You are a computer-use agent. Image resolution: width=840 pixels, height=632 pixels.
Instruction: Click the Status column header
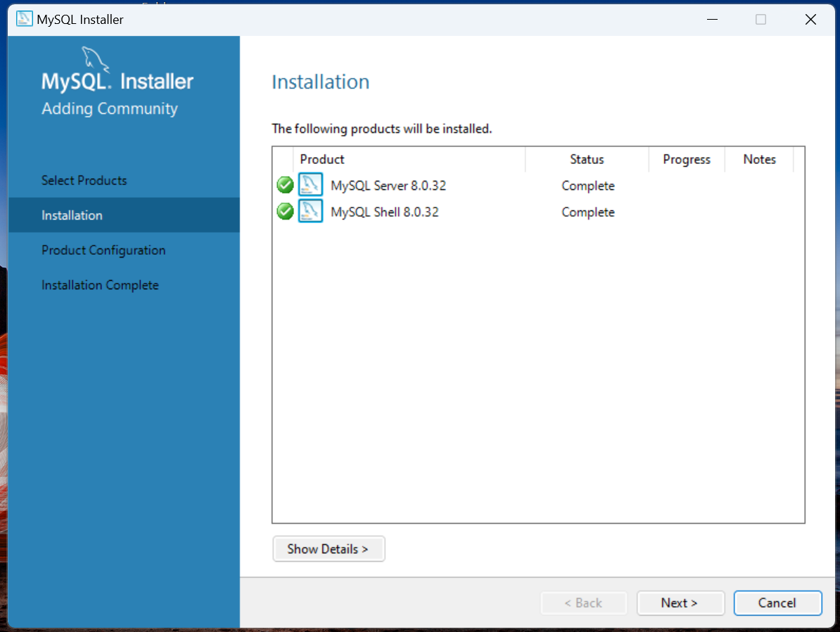pos(587,160)
